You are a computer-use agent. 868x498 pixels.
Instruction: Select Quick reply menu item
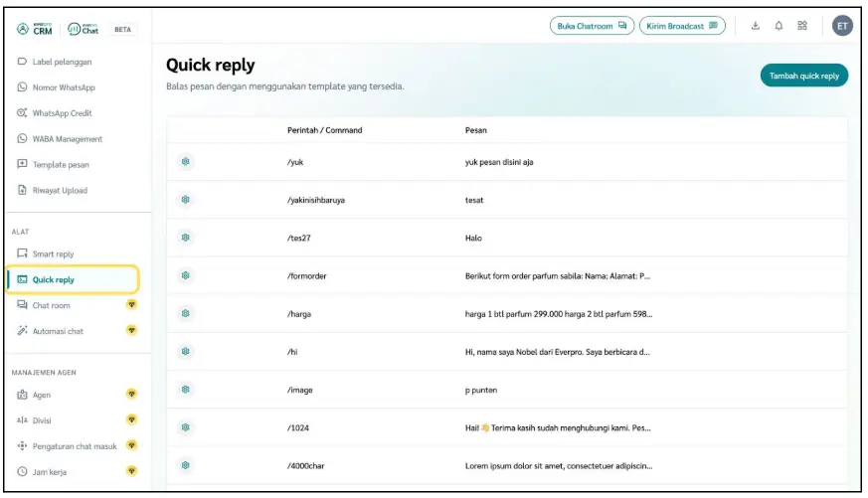click(53, 280)
